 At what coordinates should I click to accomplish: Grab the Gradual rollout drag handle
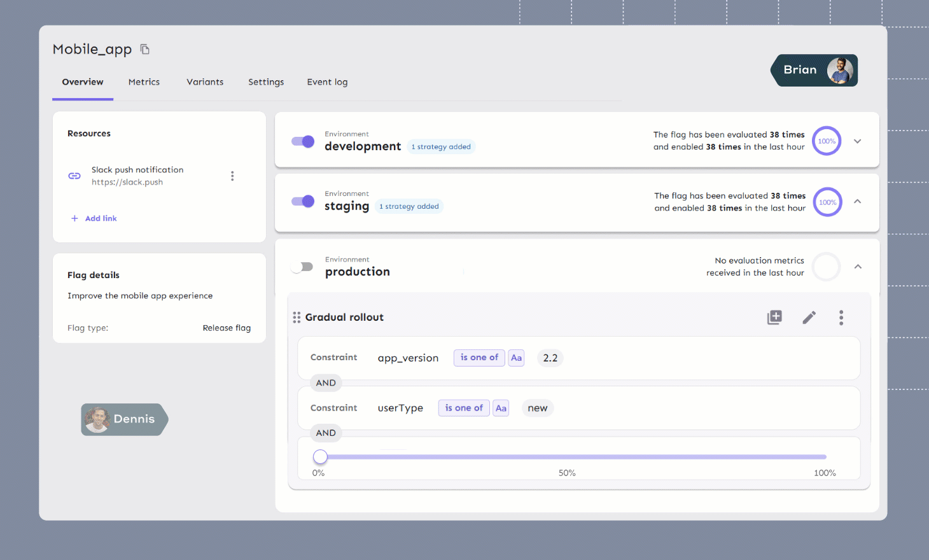[x=297, y=318]
